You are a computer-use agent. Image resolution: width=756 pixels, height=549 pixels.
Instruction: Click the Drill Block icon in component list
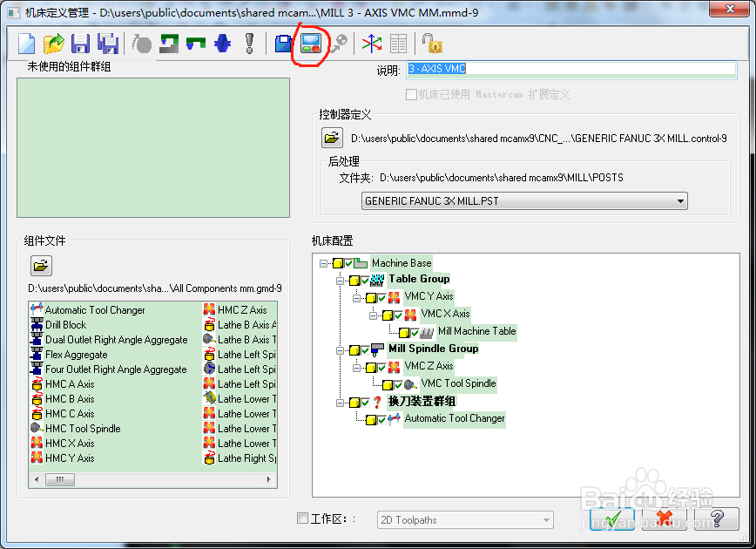tap(37, 325)
